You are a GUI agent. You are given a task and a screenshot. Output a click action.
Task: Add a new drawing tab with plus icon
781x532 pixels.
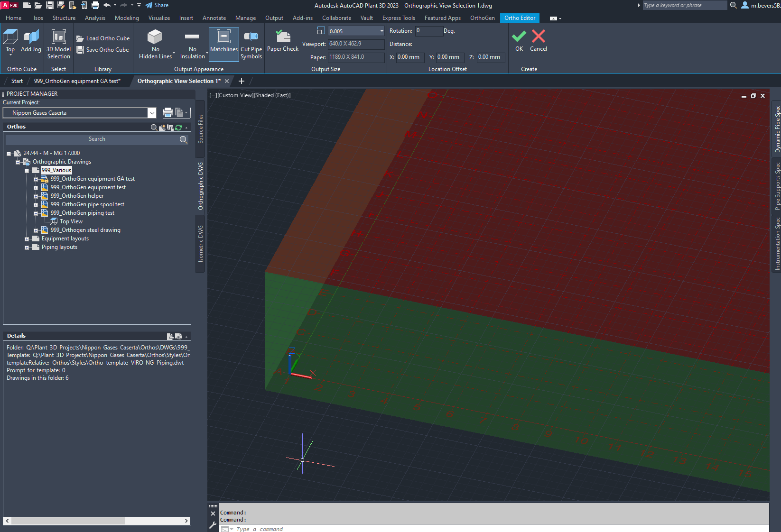tap(242, 81)
